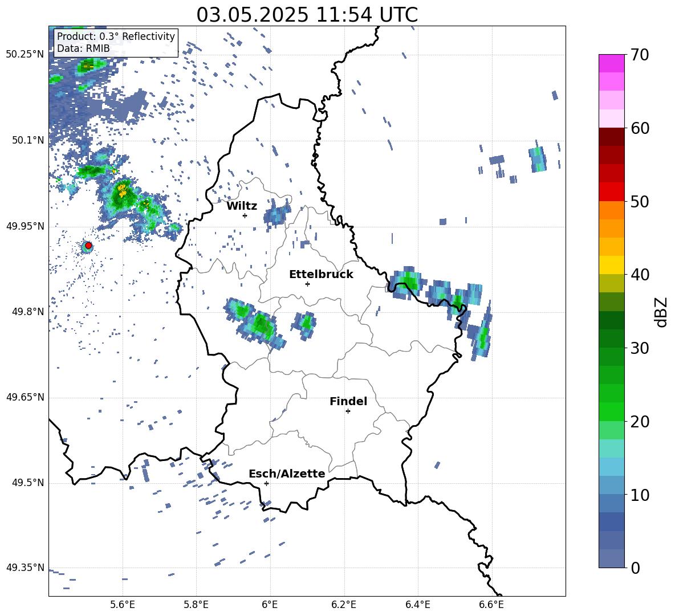
Task: Click the 49.95°N latitude label
Action: (25, 226)
